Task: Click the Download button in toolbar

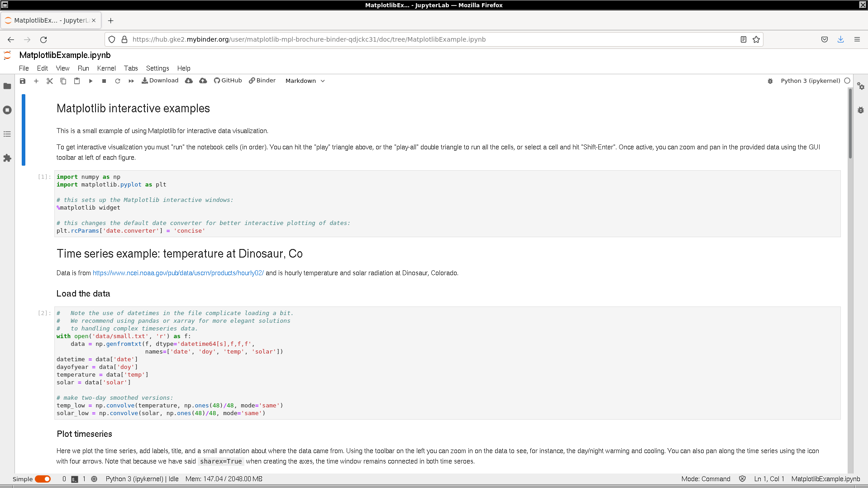Action: pyautogui.click(x=160, y=81)
